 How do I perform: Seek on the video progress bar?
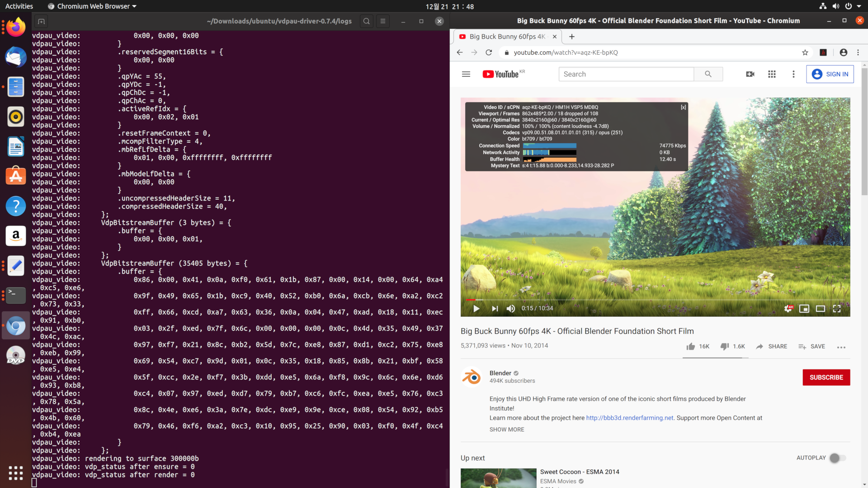coord(655,300)
